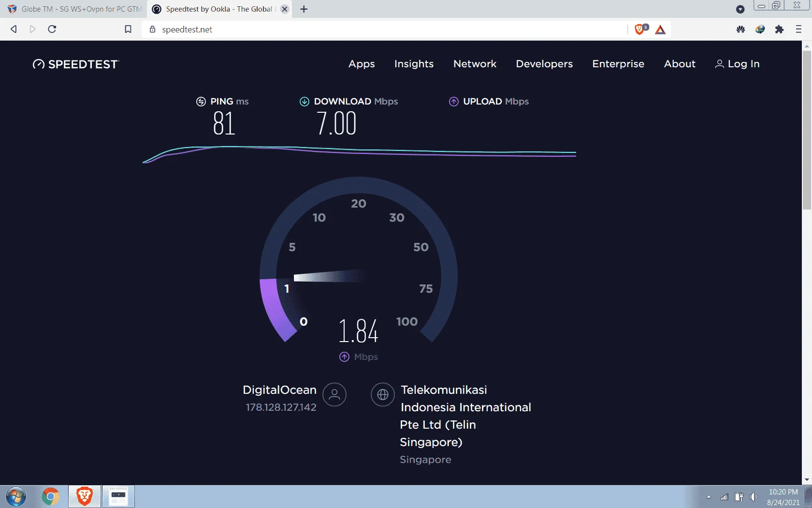Screen dimensions: 812x508
Task: Open the tab bar profile dropdown arrow
Action: [x=740, y=9]
